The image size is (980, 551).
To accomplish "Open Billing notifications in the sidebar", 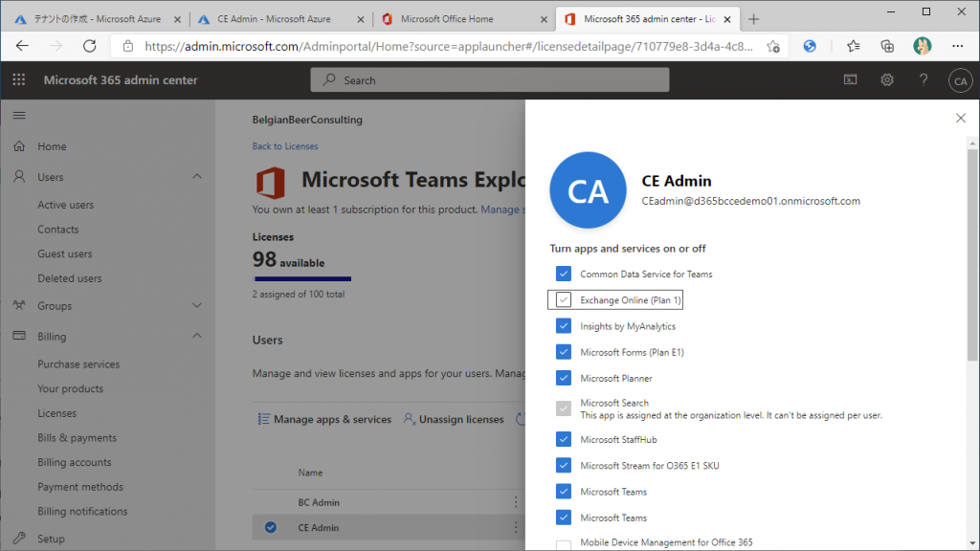I will point(82,511).
